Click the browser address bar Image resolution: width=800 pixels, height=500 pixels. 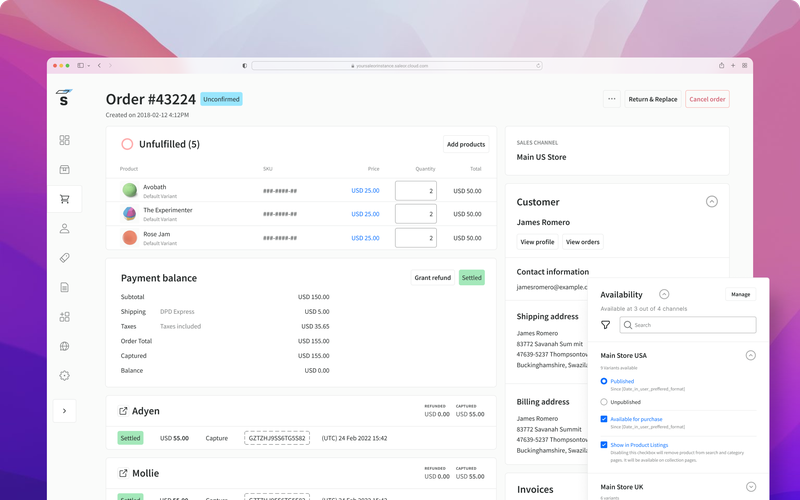(396, 65)
